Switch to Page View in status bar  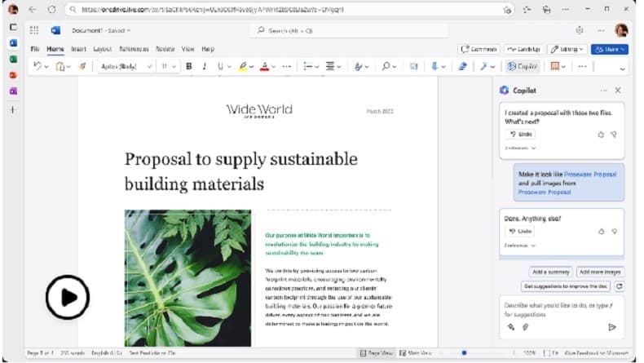click(x=378, y=352)
